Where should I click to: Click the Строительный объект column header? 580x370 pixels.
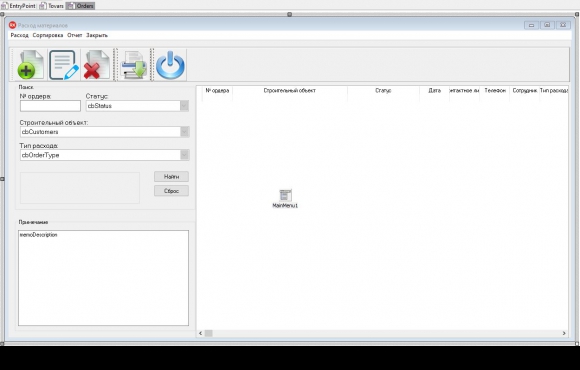click(x=290, y=91)
